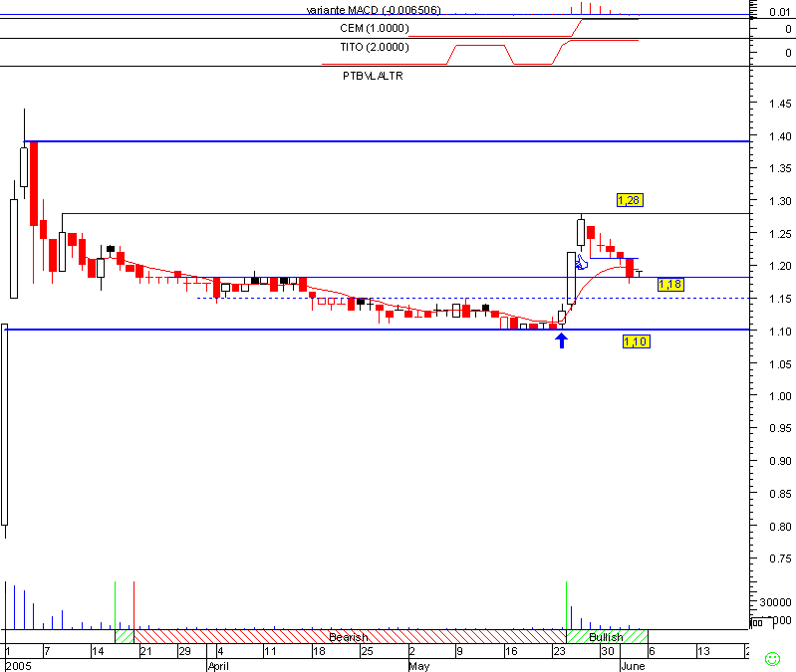
Task: Select the 1,18 price label
Action: click(x=670, y=284)
